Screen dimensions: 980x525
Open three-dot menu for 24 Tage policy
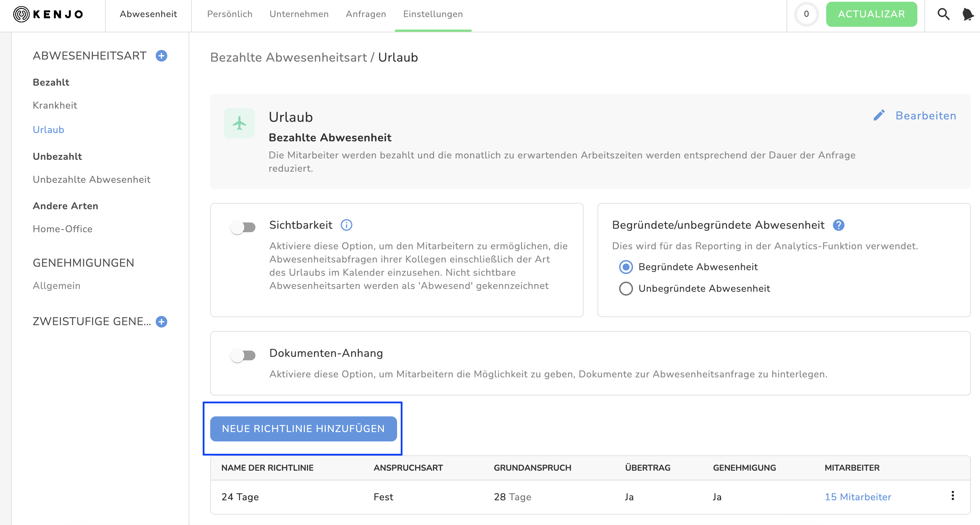point(953,496)
